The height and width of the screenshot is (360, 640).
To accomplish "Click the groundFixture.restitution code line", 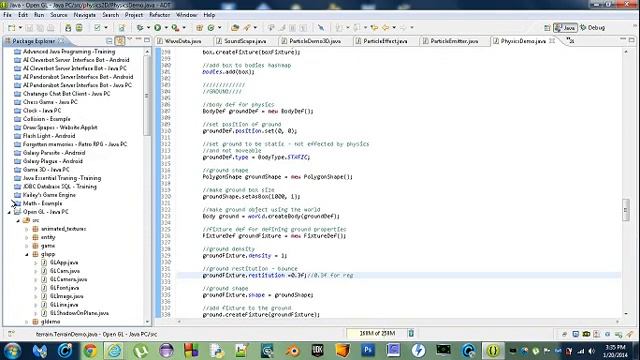I will click(x=278, y=276).
